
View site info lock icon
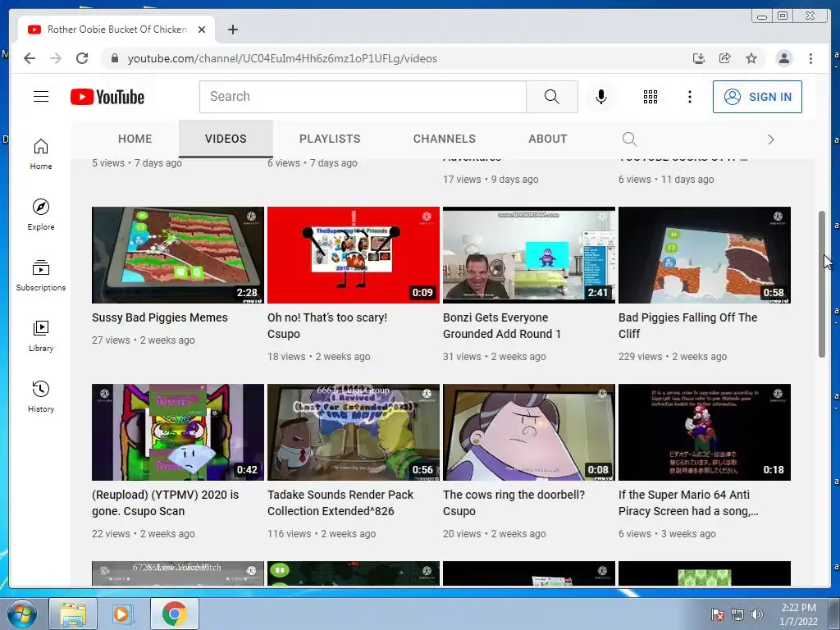[x=115, y=58]
